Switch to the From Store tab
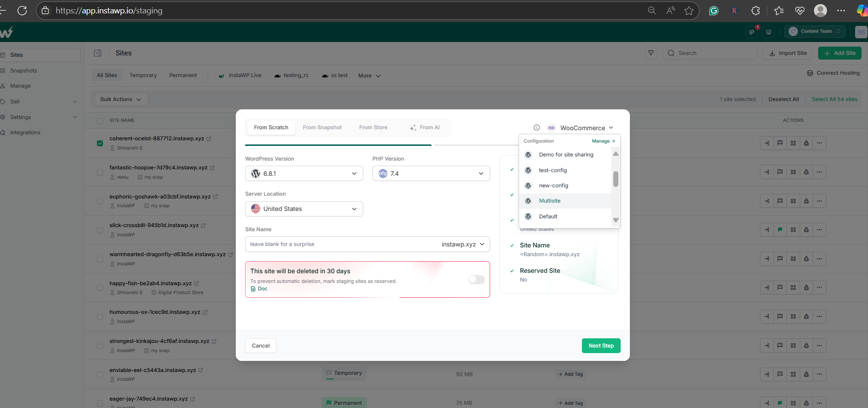 [373, 127]
